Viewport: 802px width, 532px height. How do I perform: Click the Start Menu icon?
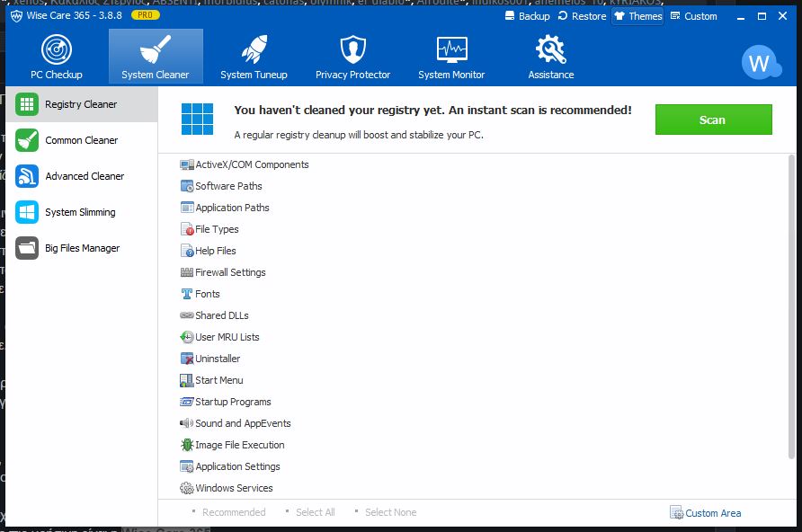[187, 380]
